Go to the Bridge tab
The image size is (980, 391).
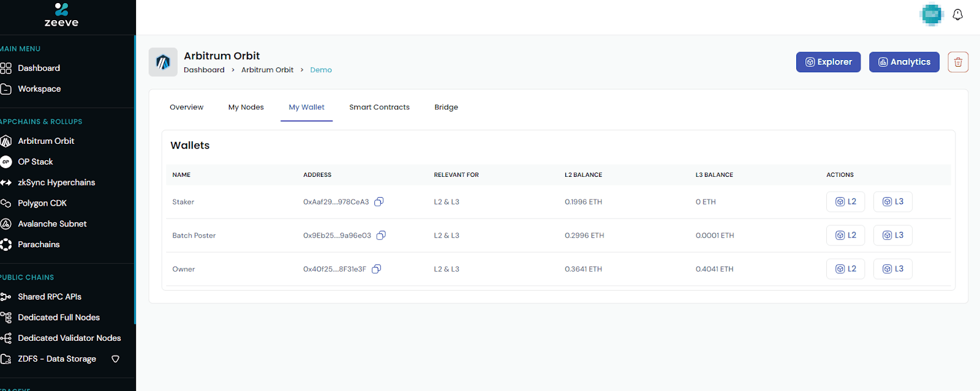point(446,107)
